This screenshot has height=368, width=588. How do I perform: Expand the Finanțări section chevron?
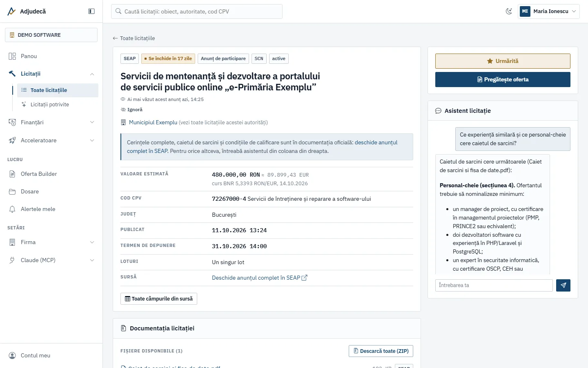pyautogui.click(x=92, y=122)
